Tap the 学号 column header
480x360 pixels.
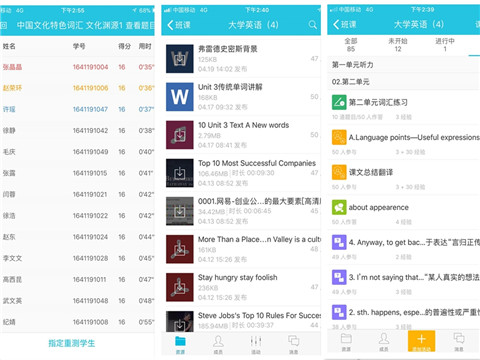[79, 46]
